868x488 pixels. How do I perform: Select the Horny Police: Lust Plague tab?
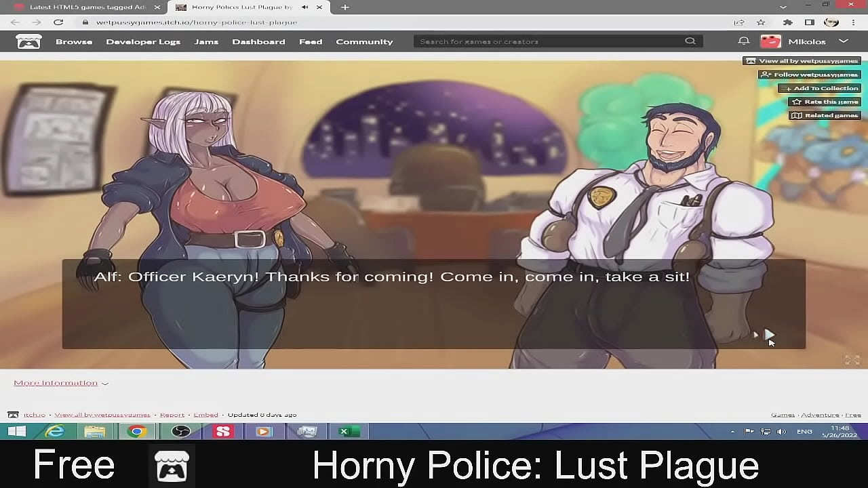point(242,7)
